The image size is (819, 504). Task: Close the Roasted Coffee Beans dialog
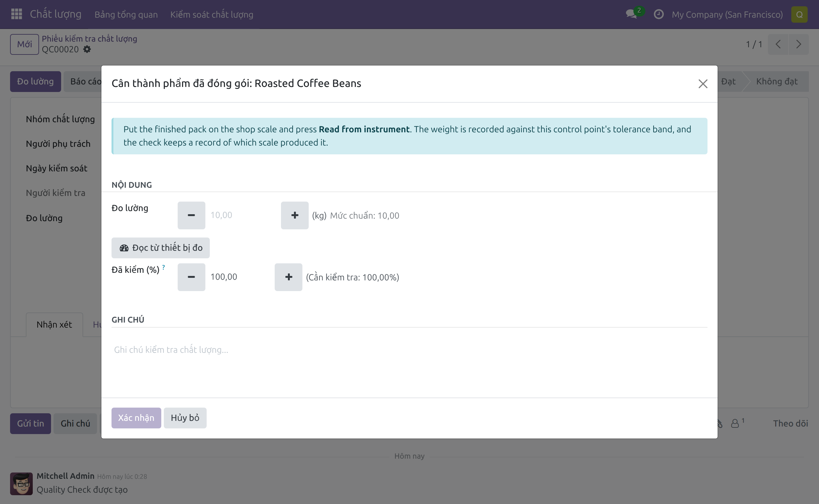[703, 84]
